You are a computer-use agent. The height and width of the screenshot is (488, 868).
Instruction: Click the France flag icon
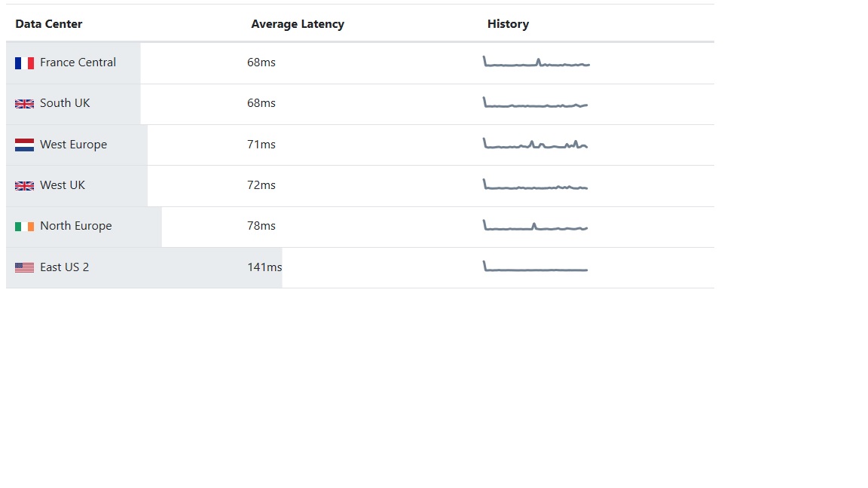click(x=24, y=63)
